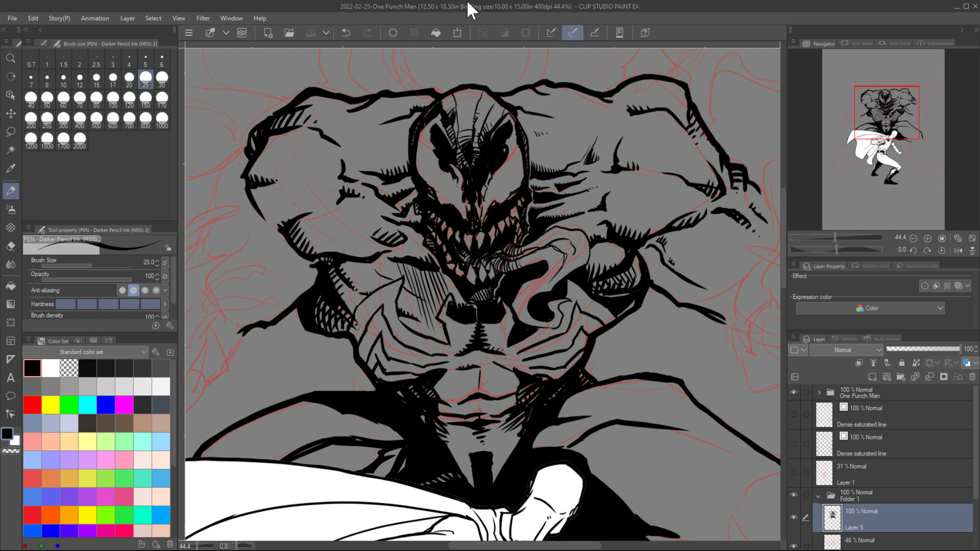Click the Redo arrow in command bar

pos(367,32)
